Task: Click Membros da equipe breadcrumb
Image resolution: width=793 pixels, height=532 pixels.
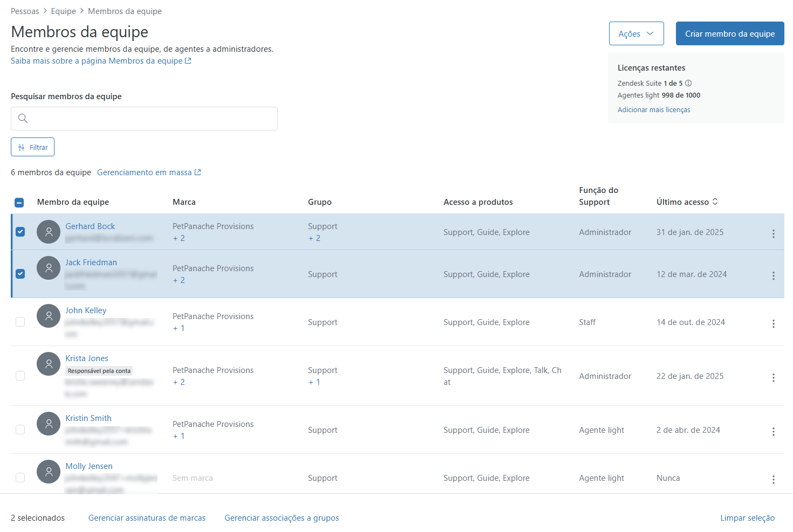Action: (125, 11)
